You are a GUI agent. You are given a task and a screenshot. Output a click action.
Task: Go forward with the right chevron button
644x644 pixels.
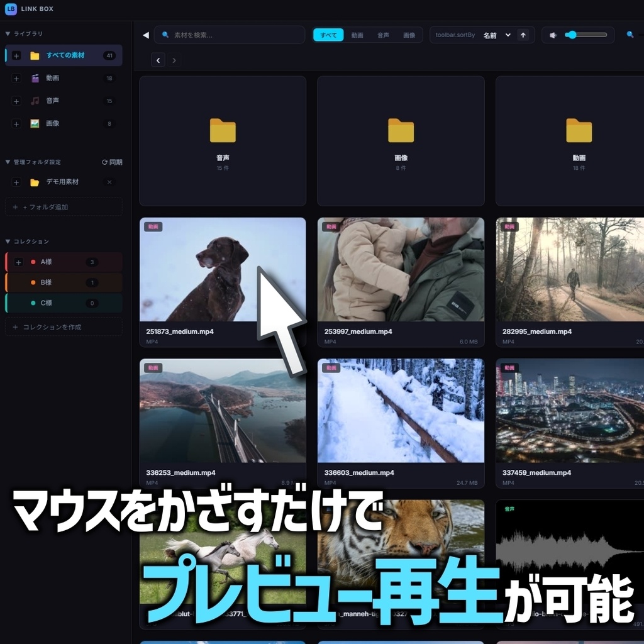pos(174,60)
